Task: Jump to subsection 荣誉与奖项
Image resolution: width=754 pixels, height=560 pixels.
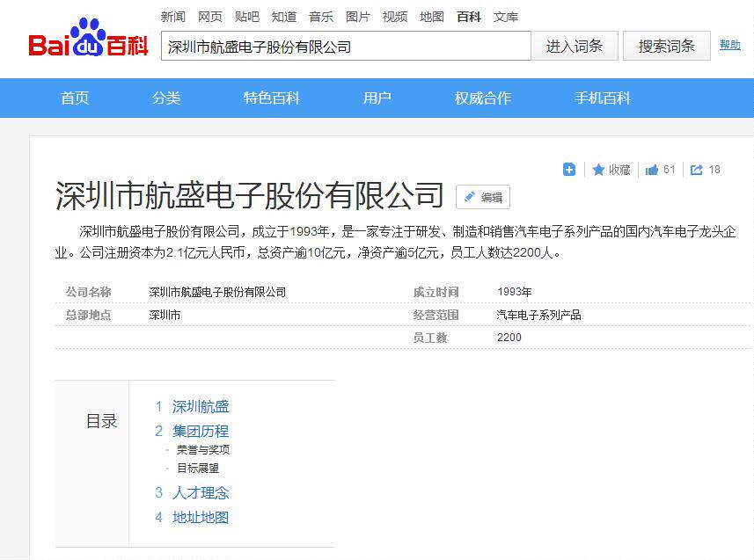Action: tap(203, 450)
